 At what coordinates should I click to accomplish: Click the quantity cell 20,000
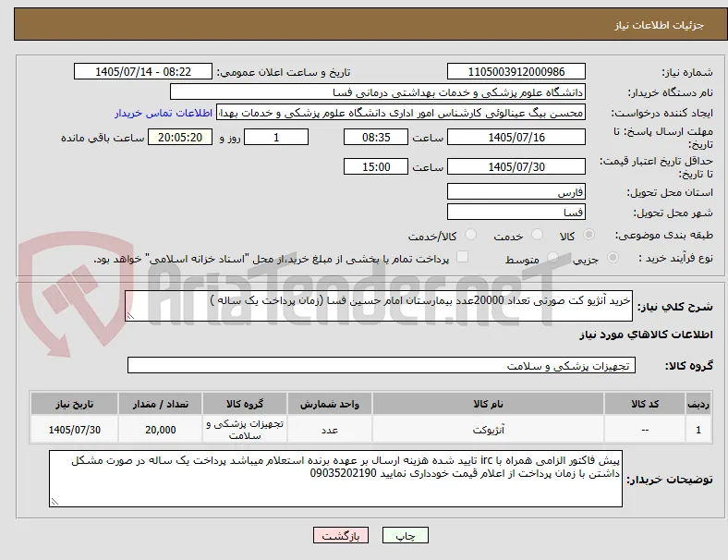click(x=160, y=430)
